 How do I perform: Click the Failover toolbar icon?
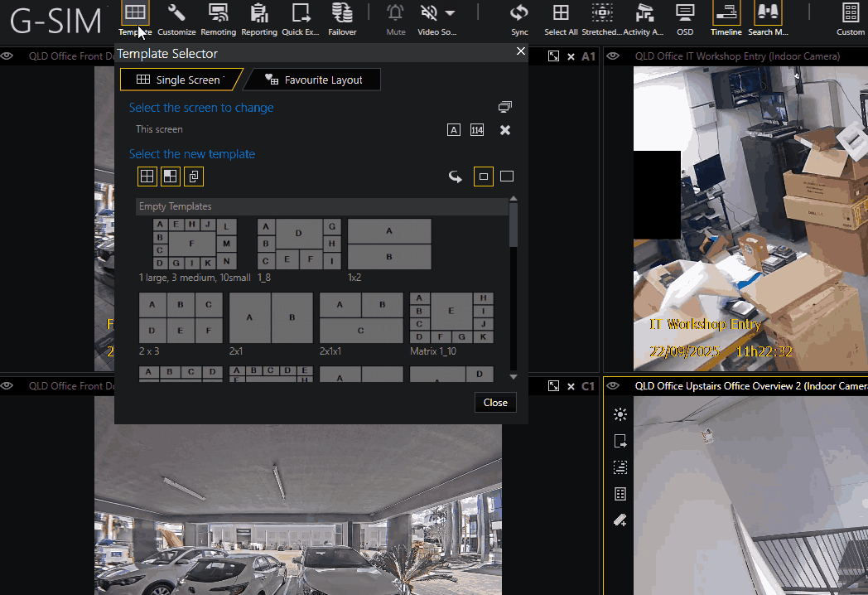coord(342,13)
